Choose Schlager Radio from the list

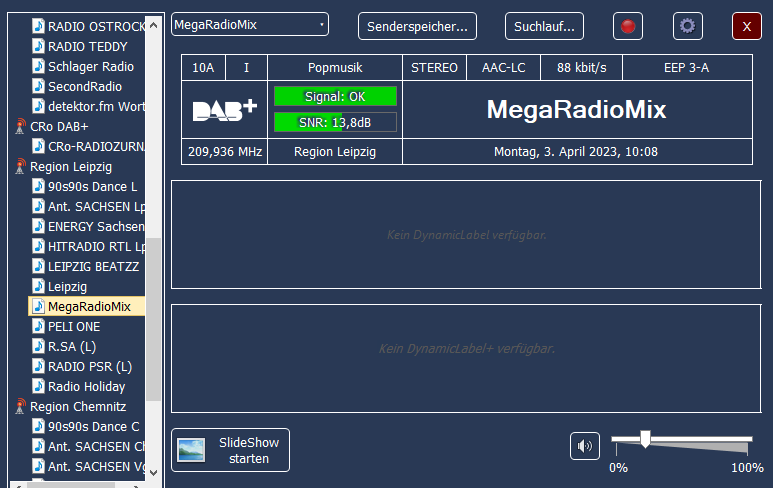click(90, 67)
